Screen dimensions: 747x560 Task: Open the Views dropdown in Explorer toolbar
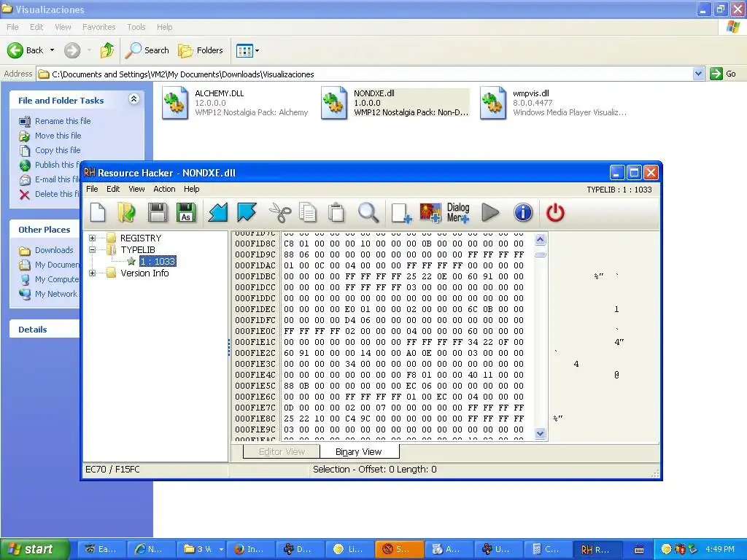pyautogui.click(x=248, y=50)
